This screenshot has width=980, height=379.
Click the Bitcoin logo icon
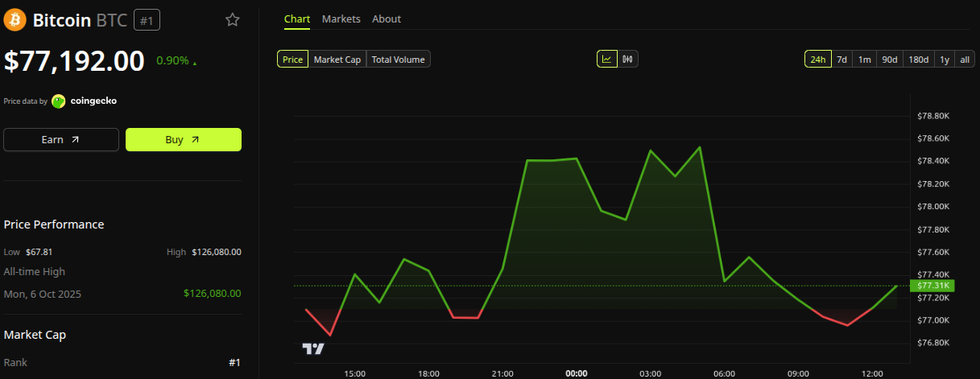coord(15,20)
